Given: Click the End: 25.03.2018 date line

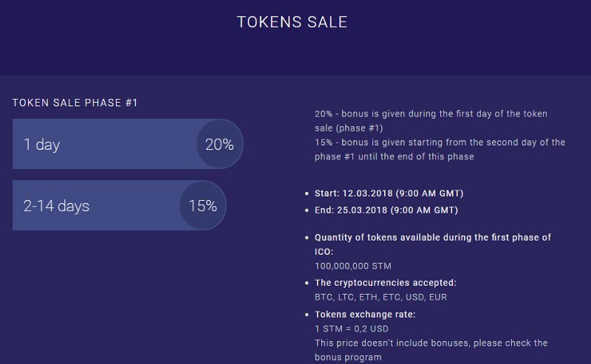Looking at the screenshot, I should (386, 210).
